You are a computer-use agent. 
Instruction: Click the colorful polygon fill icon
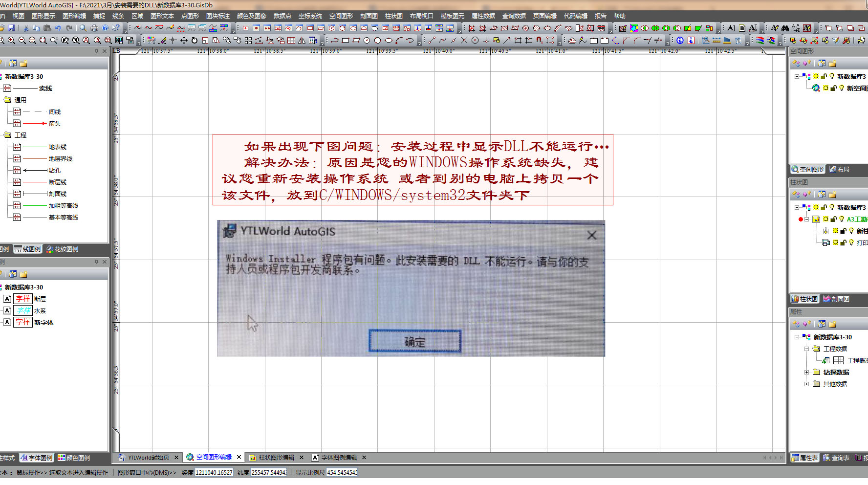click(633, 28)
